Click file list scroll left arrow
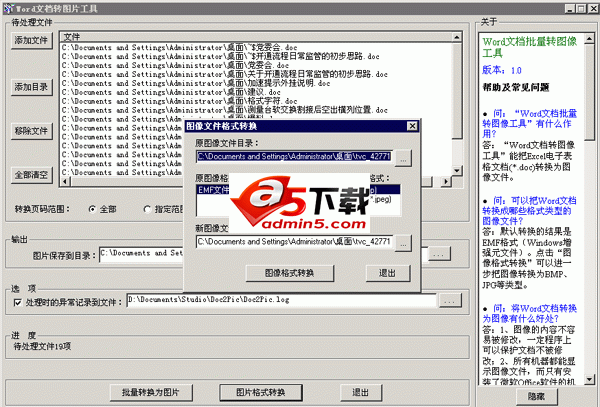 (x=65, y=181)
